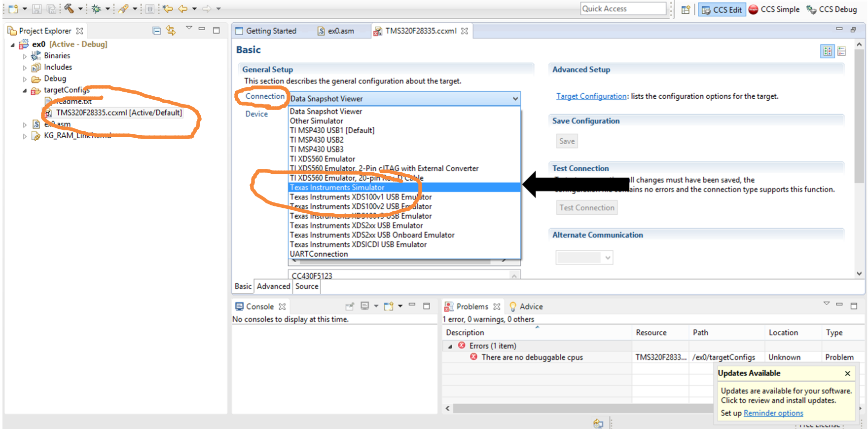
Task: Expand the Binaries tree node
Action: (x=25, y=56)
